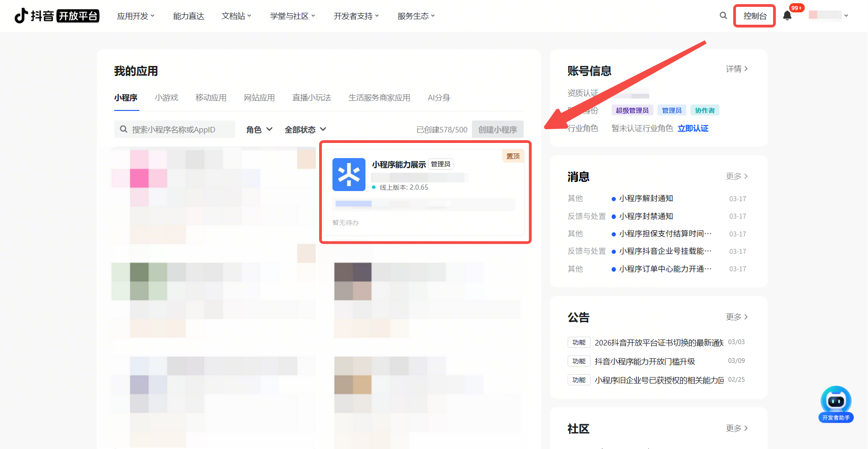Open the account avatar dropdown
Viewport: 868px width, 449px height.
(829, 16)
